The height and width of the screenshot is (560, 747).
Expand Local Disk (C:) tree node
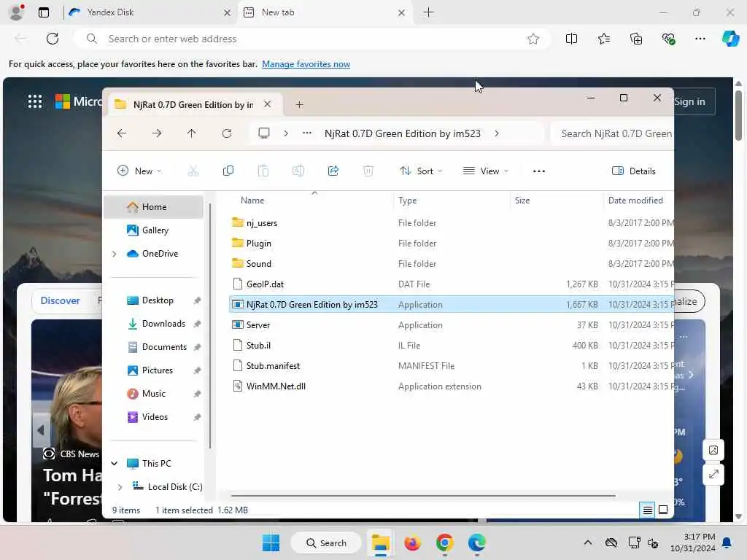120,486
